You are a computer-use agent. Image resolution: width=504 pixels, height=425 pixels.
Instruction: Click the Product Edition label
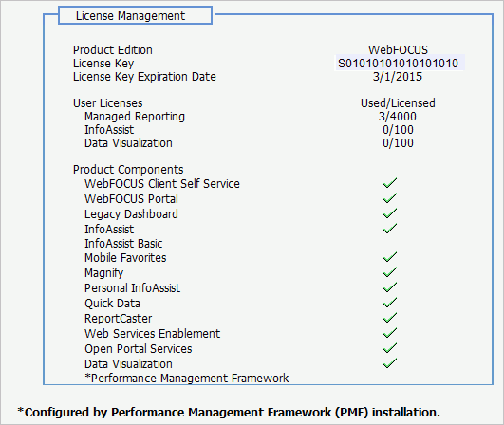tap(113, 49)
